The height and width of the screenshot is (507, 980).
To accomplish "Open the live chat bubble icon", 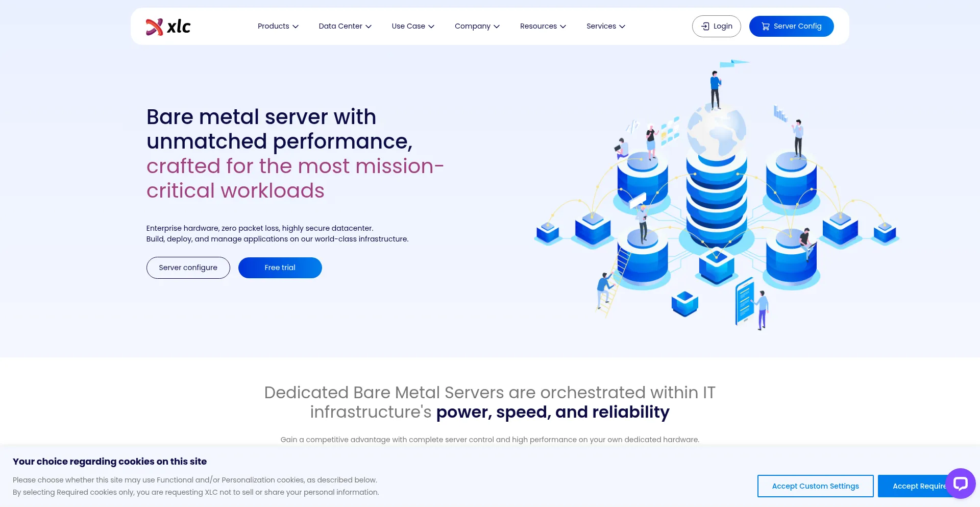I will pyautogui.click(x=960, y=483).
